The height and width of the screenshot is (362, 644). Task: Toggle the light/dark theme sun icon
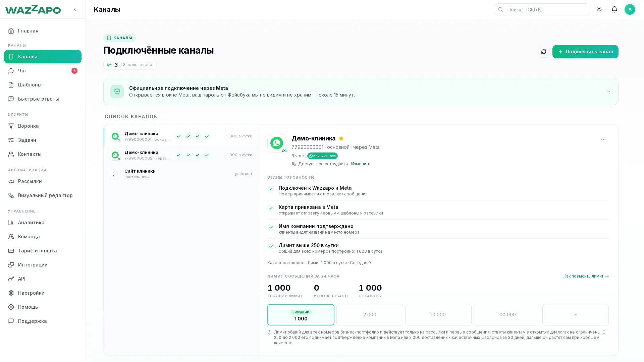(x=599, y=9)
